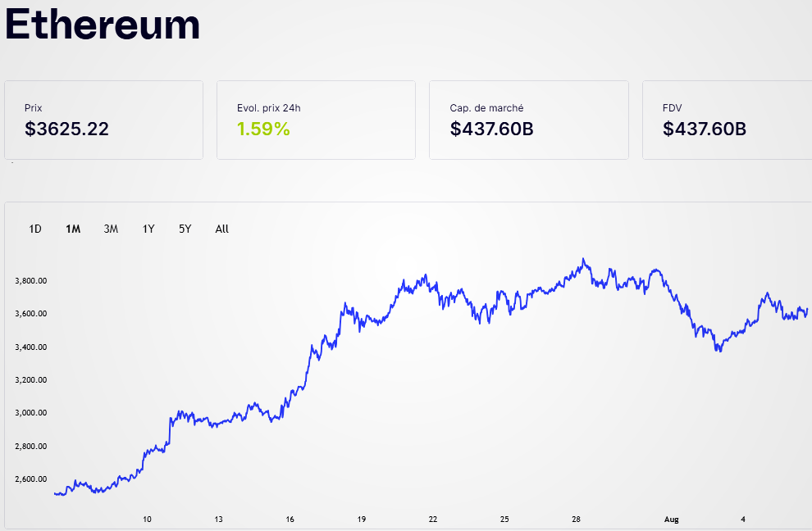
Task: Select the FDV $437.60B value
Action: pyautogui.click(x=705, y=129)
